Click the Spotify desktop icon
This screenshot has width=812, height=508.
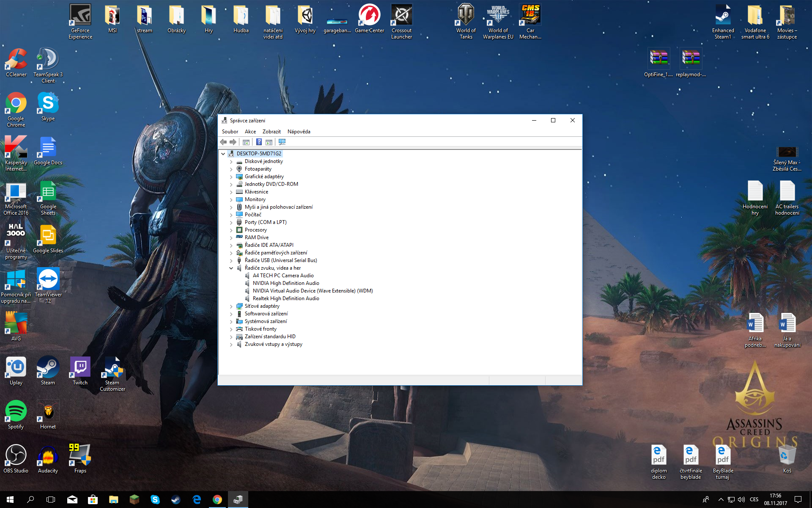(16, 415)
